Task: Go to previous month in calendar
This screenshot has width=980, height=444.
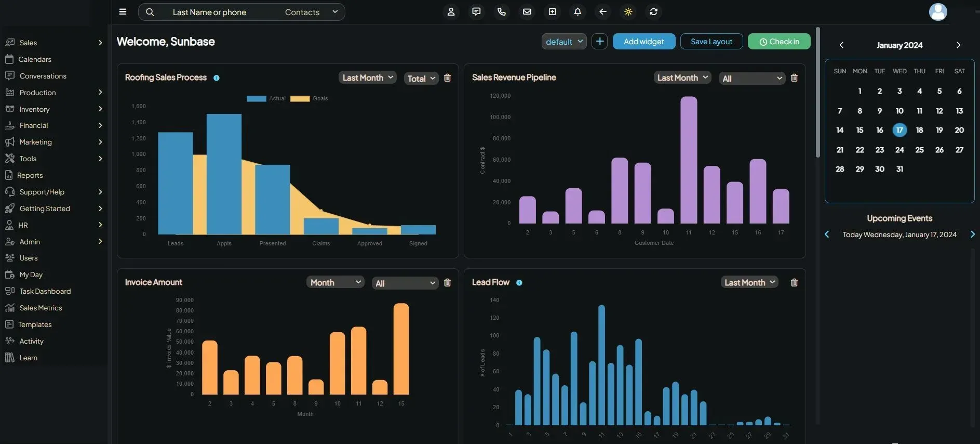Action: (x=841, y=45)
